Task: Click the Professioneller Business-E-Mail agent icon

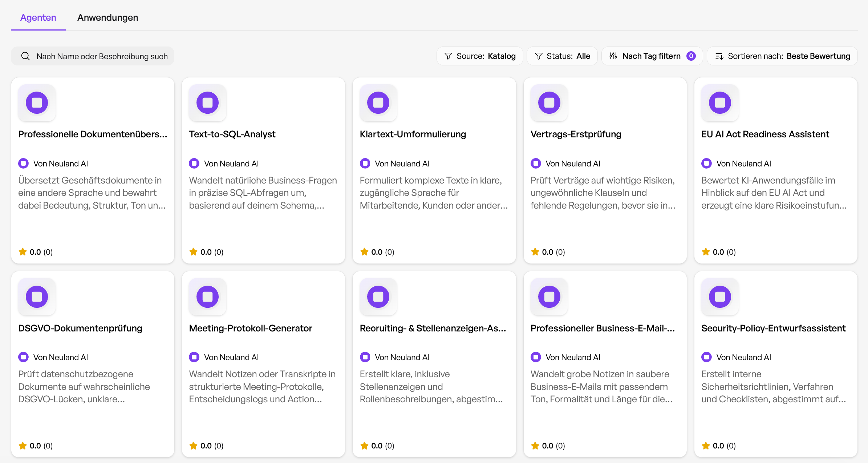Action: coord(549,297)
